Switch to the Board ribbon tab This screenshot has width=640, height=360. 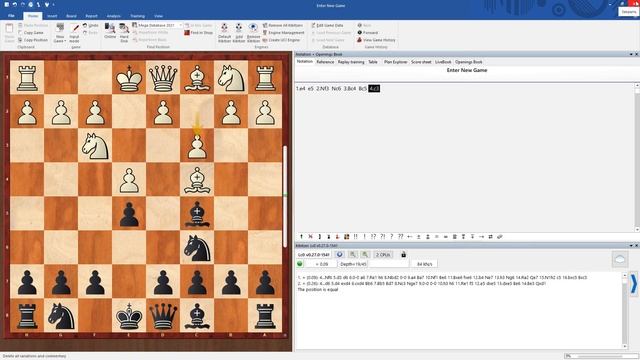(71, 16)
